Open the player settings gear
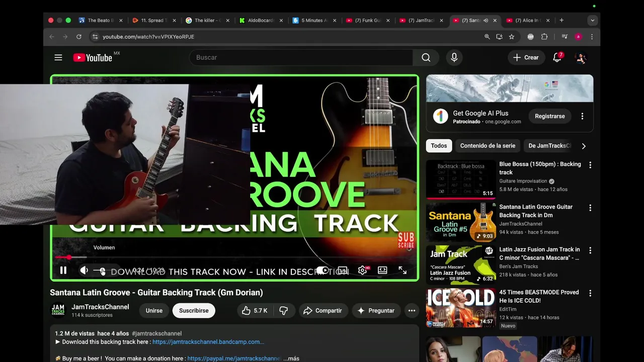The height and width of the screenshot is (362, 644). (x=362, y=270)
